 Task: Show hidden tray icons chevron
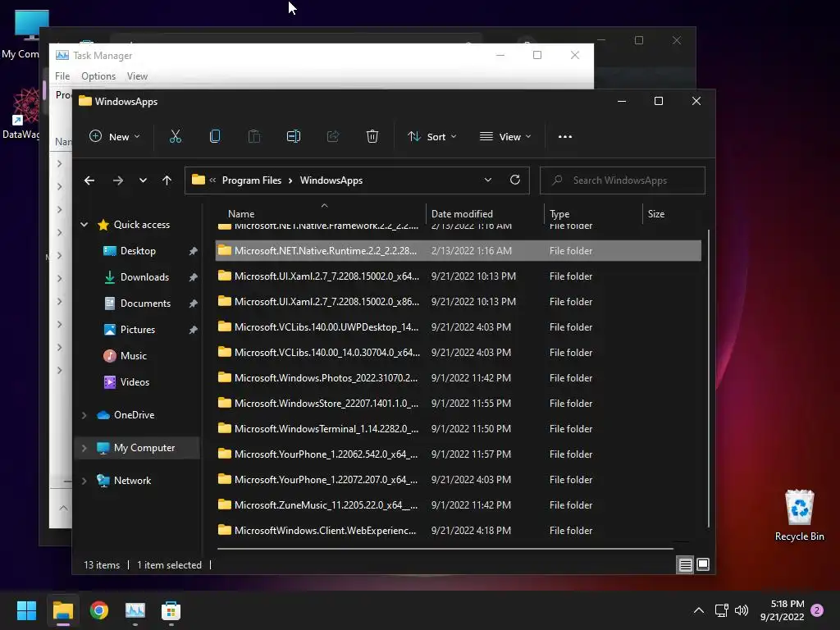tap(699, 610)
